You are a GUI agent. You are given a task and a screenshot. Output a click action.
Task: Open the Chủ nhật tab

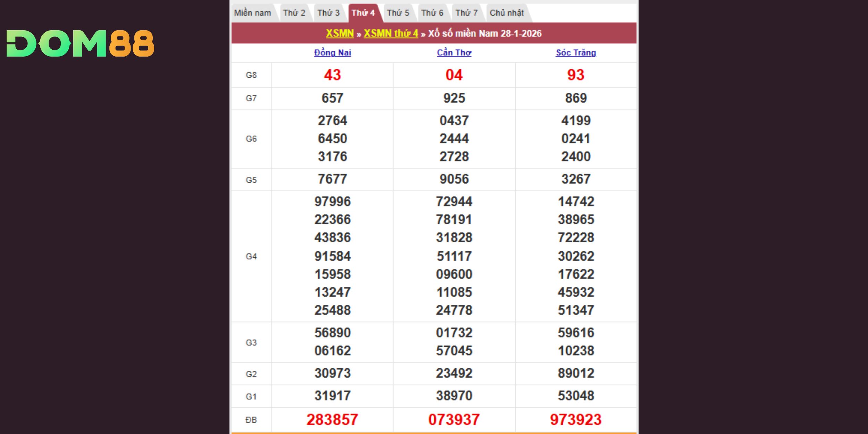click(x=507, y=13)
